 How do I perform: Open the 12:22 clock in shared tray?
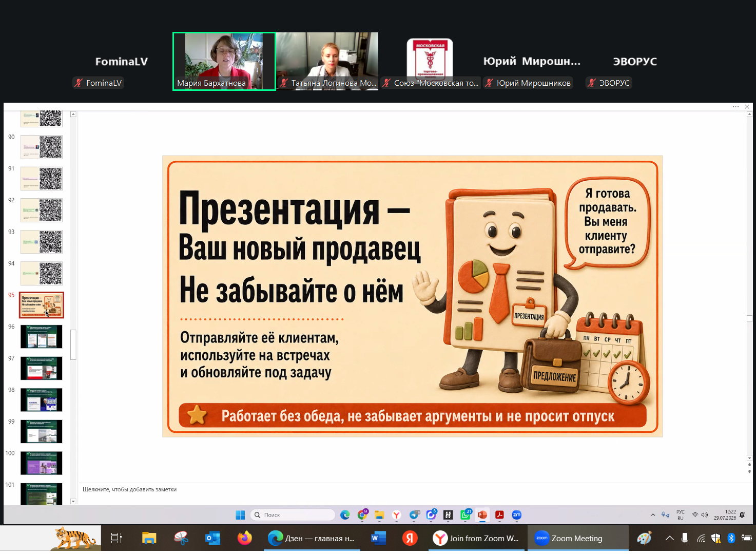pos(725,515)
